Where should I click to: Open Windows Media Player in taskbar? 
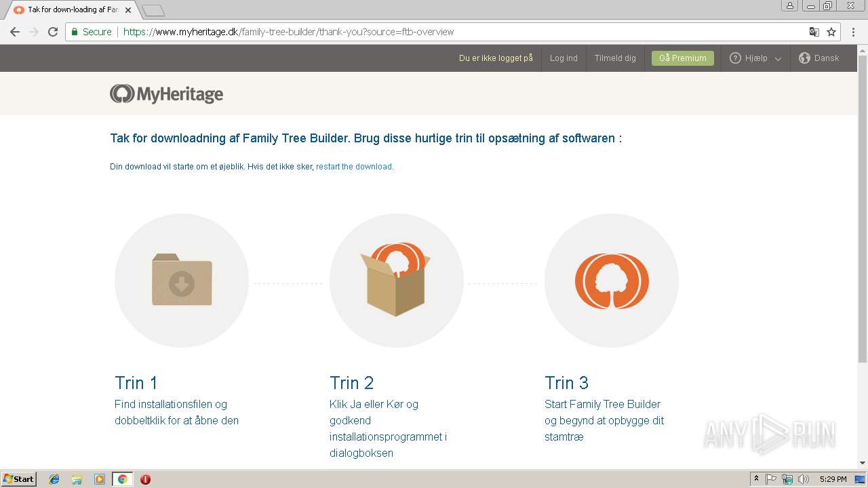pyautogui.click(x=100, y=479)
